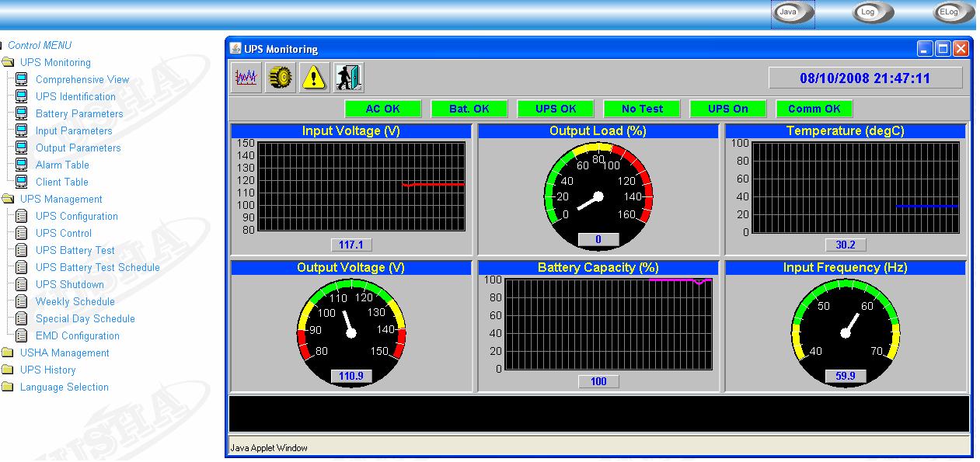Toggle the UPS On status indicator
980x462 pixels.
tap(727, 108)
